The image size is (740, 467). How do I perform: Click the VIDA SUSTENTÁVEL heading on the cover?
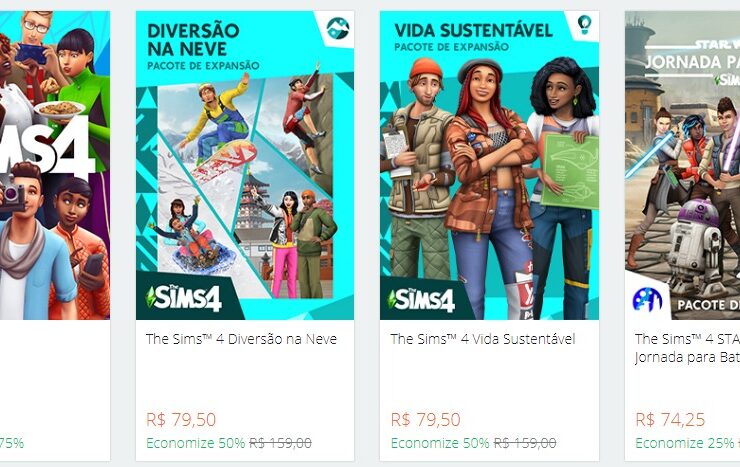click(473, 31)
